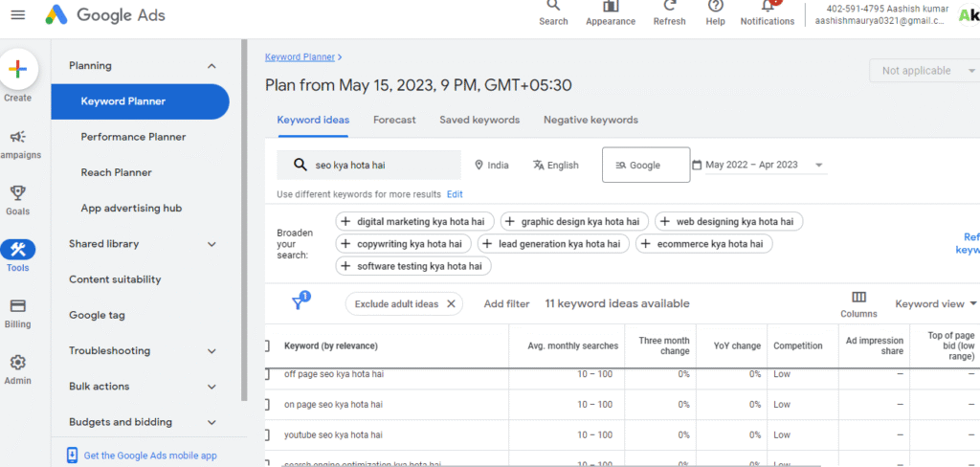Click the filter funnel icon
Image resolution: width=980 pixels, height=467 pixels.
pyautogui.click(x=300, y=302)
